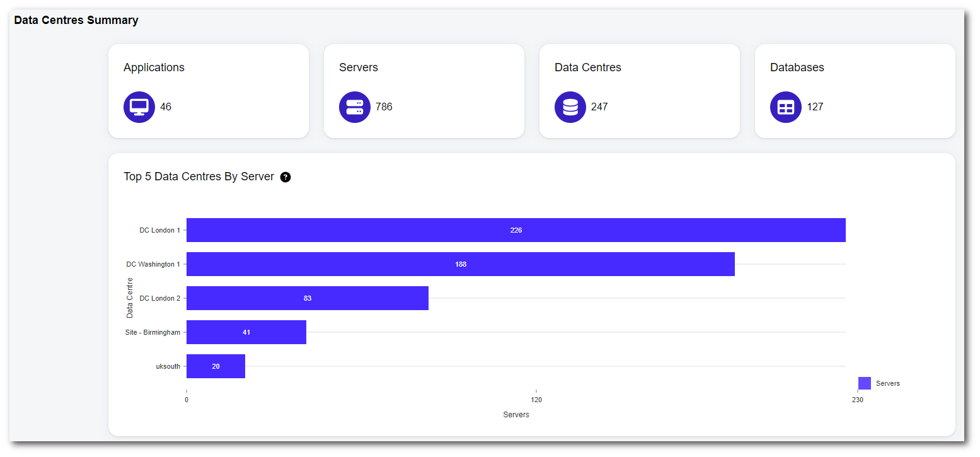Click the 786 servers count

384,107
